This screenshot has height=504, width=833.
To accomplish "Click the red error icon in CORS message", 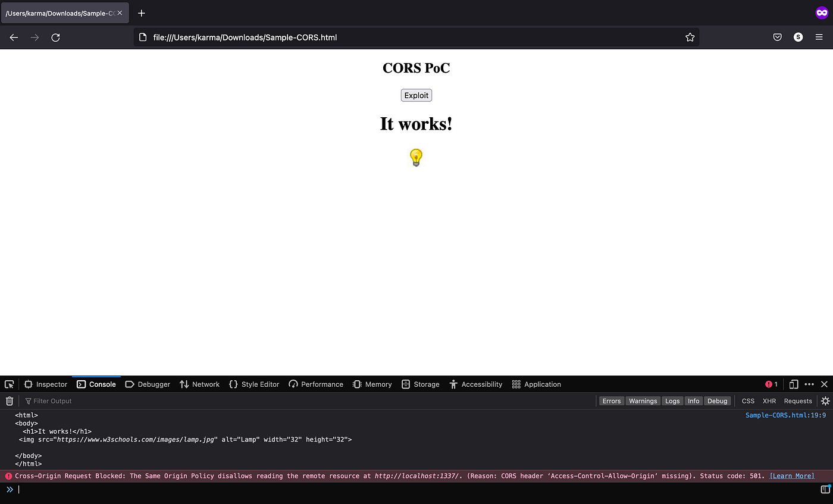I will 8,476.
